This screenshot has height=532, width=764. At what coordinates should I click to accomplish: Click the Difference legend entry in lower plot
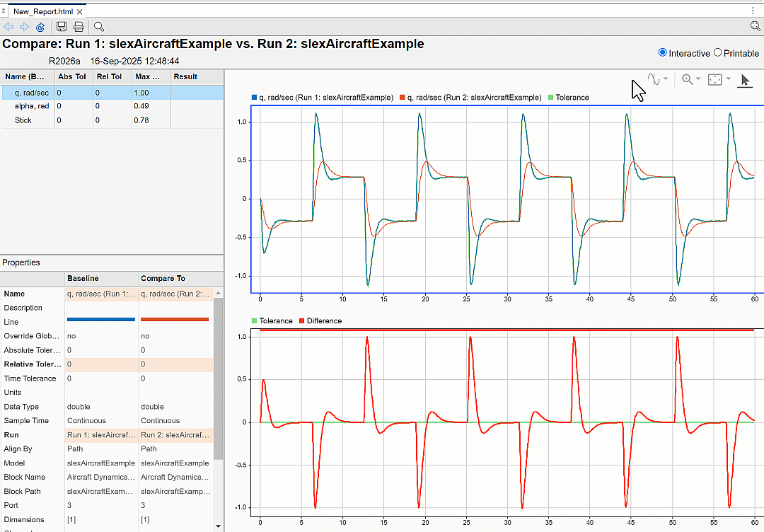[320, 321]
